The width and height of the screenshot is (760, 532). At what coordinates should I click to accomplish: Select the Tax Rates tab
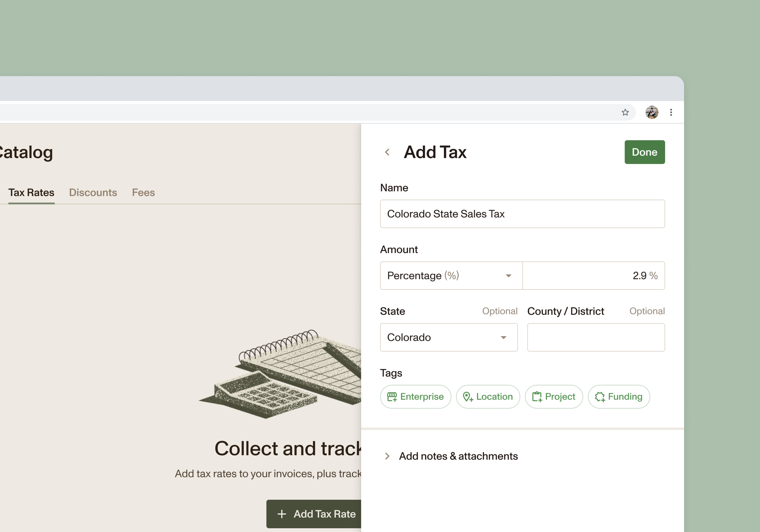(x=31, y=193)
